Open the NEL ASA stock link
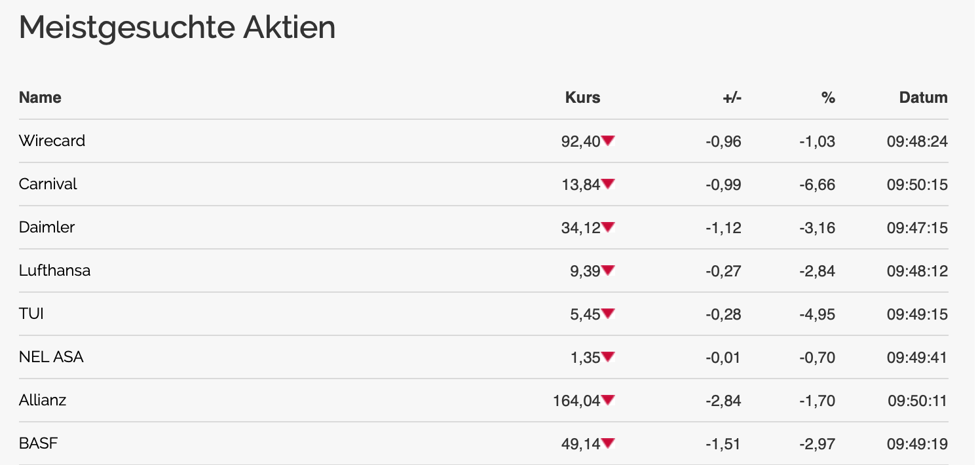The height and width of the screenshot is (465, 980). tap(51, 357)
